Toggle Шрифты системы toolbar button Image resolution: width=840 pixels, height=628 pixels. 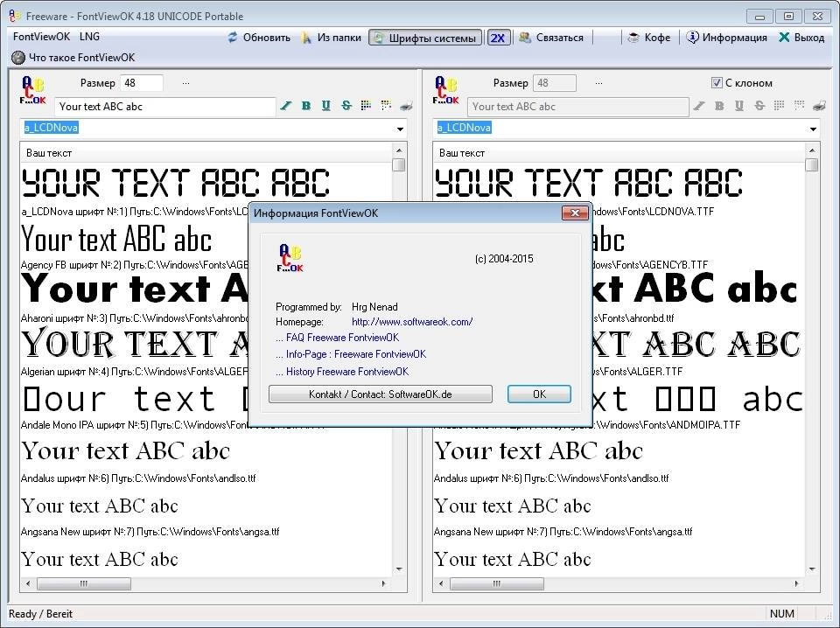(x=425, y=38)
